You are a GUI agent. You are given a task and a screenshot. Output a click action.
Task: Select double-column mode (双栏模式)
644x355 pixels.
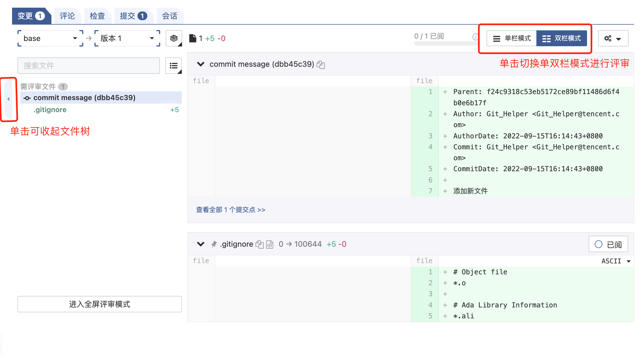[x=562, y=38]
